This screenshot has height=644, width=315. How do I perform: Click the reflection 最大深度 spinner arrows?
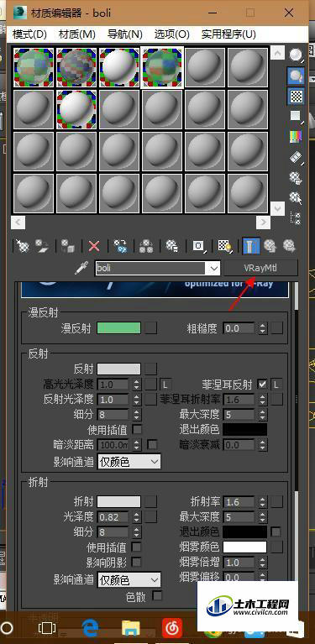coord(263,415)
